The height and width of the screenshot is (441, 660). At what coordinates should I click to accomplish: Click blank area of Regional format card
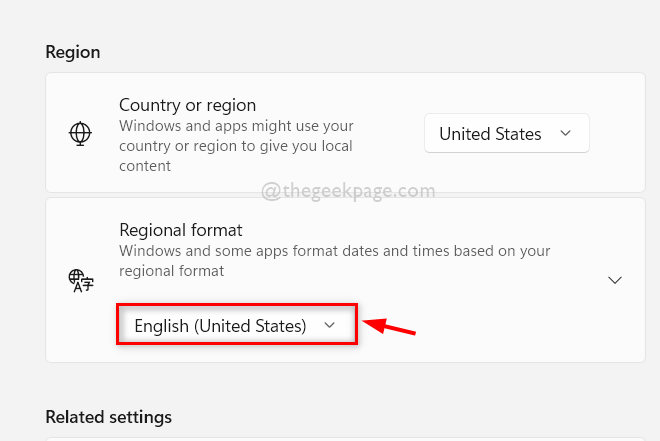point(500,330)
